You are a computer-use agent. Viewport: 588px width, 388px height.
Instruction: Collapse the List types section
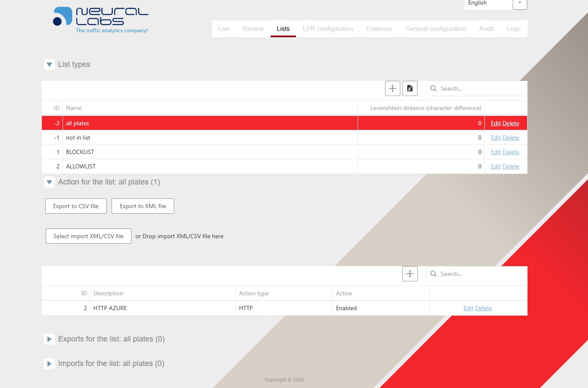49,65
